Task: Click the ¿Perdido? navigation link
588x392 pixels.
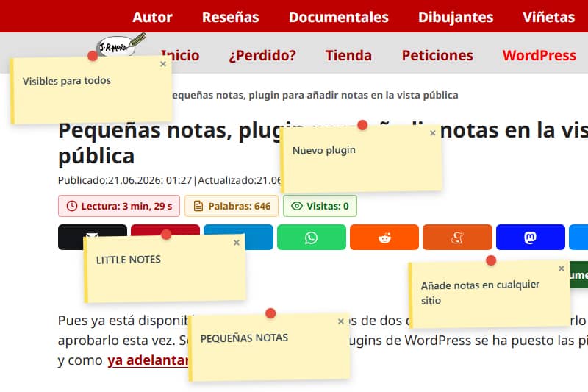Action: pyautogui.click(x=262, y=55)
